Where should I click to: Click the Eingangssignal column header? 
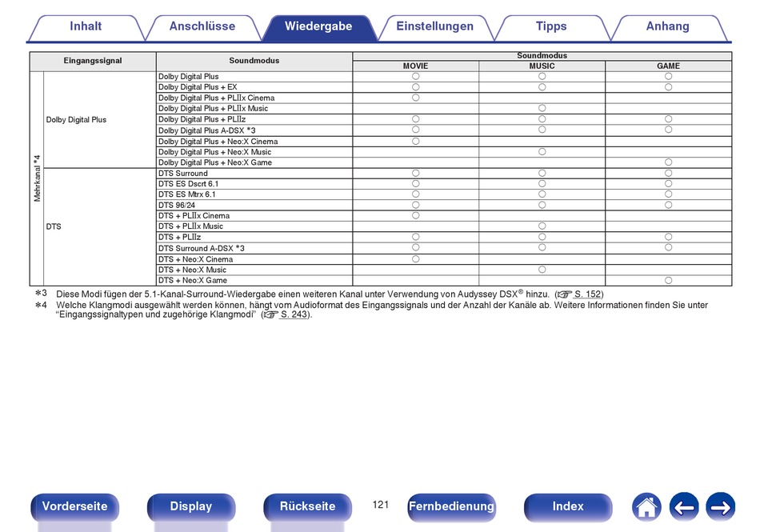(93, 61)
